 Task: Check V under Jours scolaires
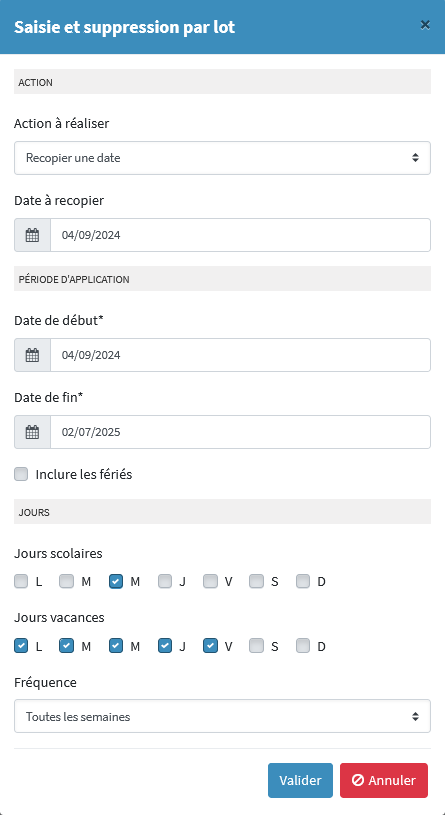211,581
